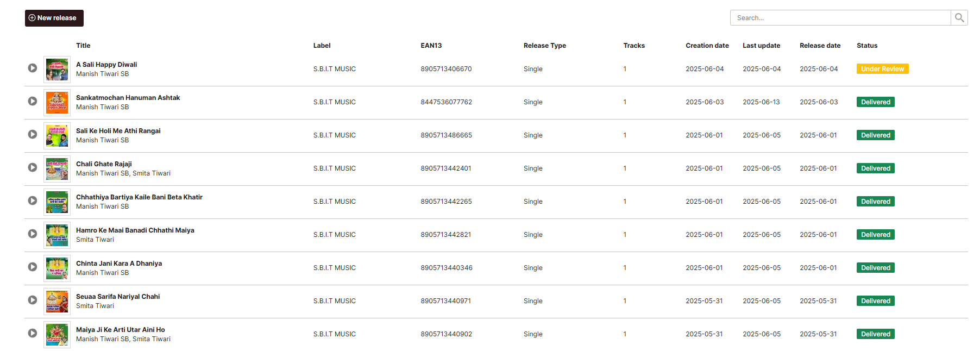Sort by the Creation date column header
This screenshot has width=980, height=351.
tap(707, 46)
